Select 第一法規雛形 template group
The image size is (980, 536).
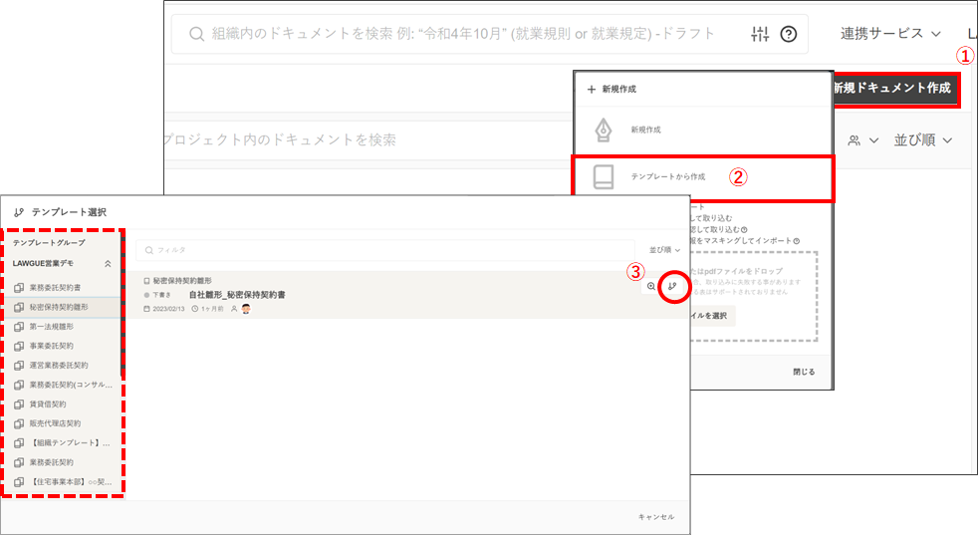[x=62, y=327]
